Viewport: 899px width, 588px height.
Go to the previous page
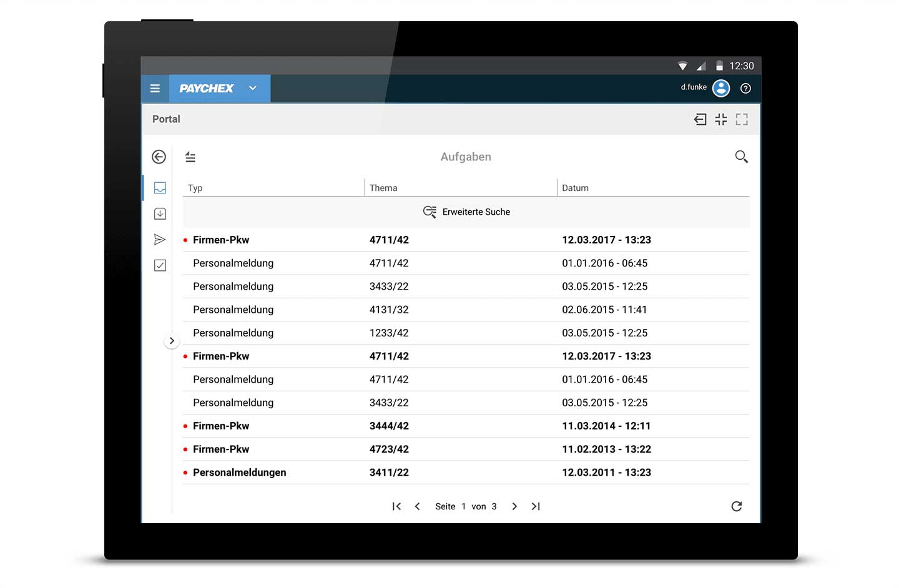(x=417, y=506)
